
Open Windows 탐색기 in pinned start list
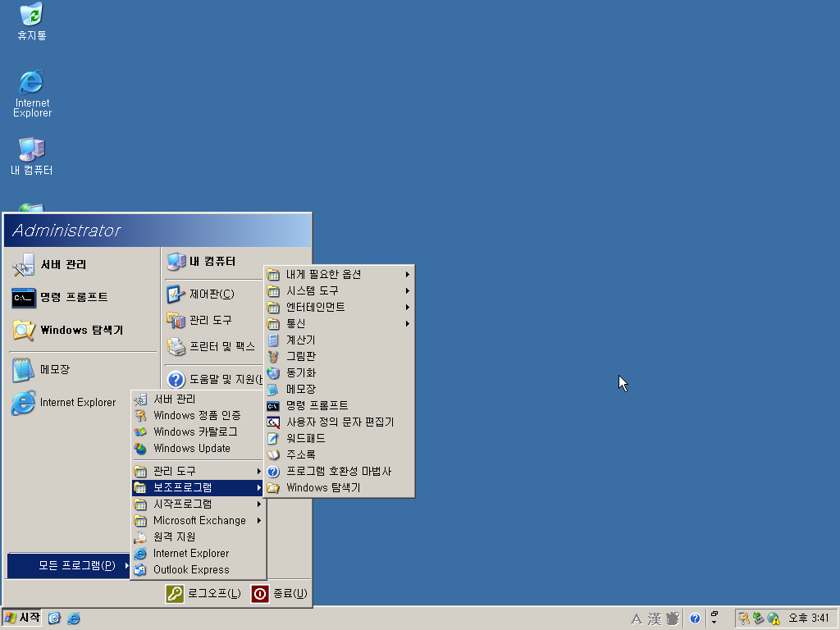pyautogui.click(x=83, y=330)
